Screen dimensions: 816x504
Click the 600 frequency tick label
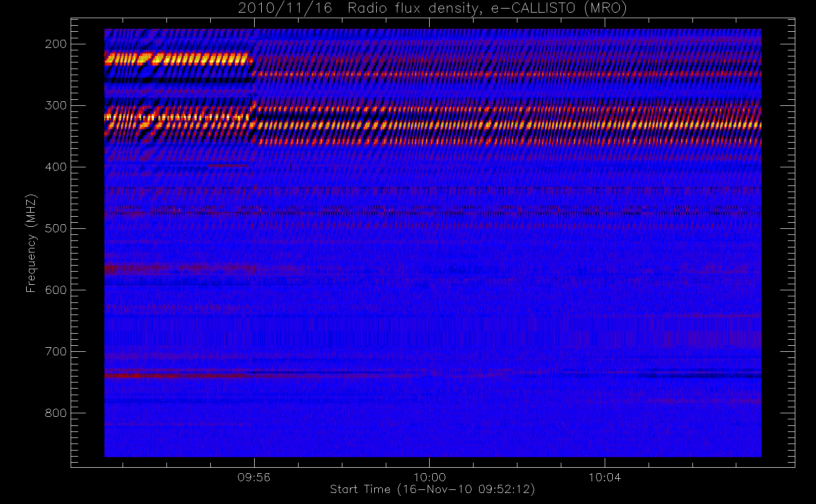point(55,290)
